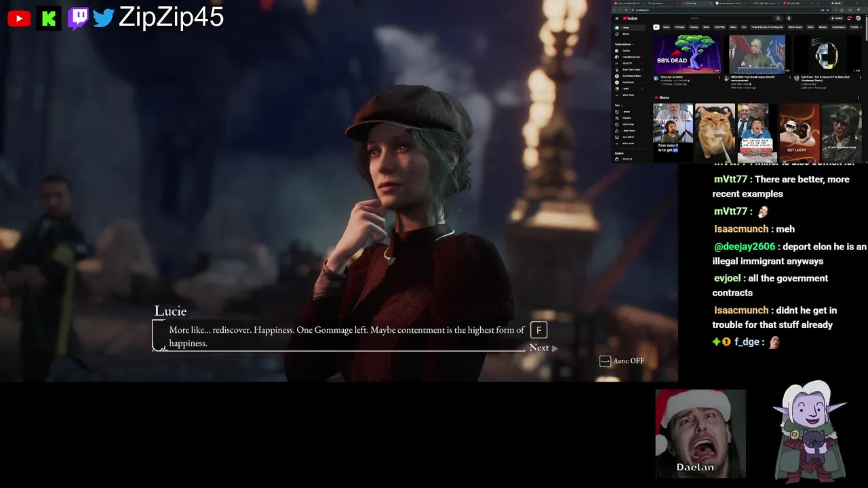Open YouTube account avatar menu

(x=859, y=18)
